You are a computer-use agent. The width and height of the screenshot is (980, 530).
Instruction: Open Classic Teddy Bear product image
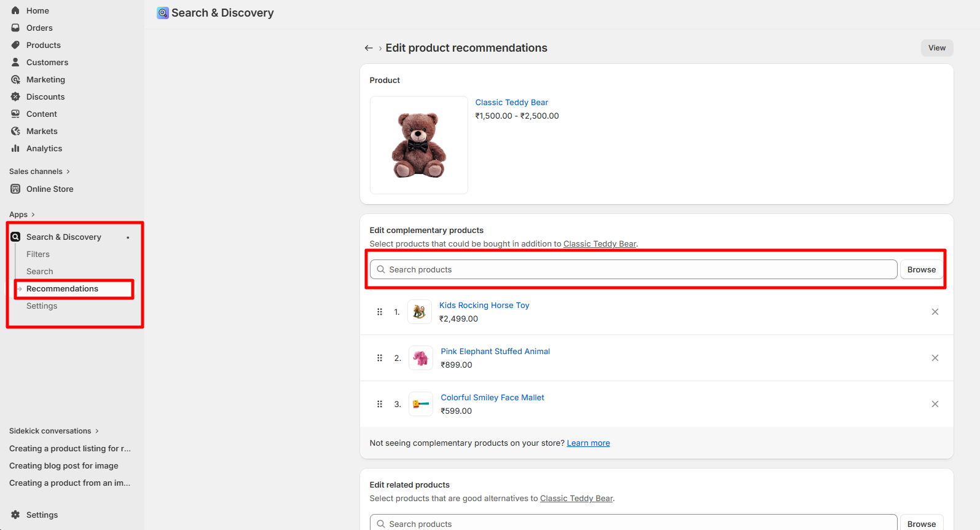(419, 145)
